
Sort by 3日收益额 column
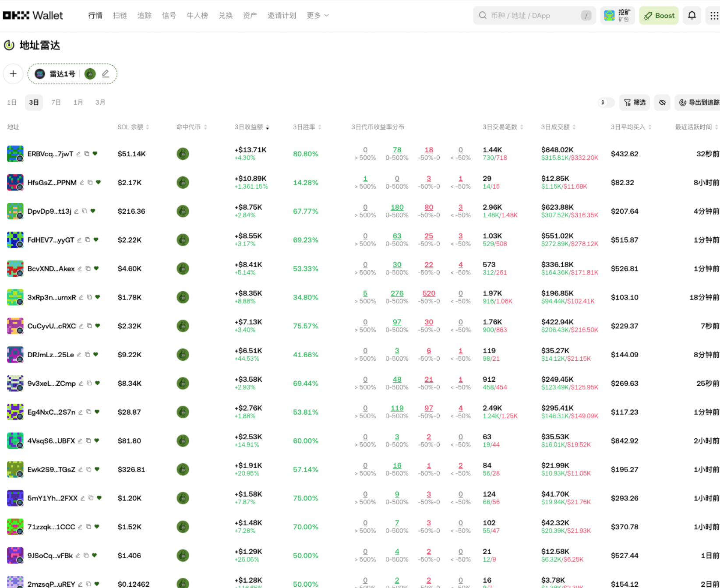pyautogui.click(x=251, y=127)
